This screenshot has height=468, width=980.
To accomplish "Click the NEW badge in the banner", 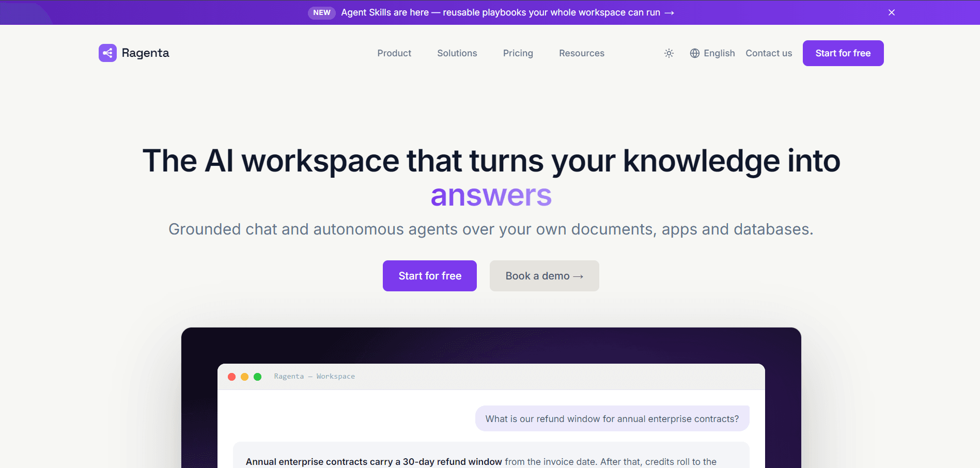I will pos(322,12).
